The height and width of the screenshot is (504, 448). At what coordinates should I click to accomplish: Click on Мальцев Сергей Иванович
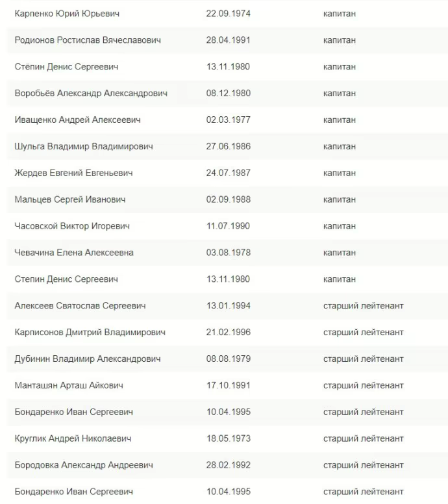pos(70,200)
